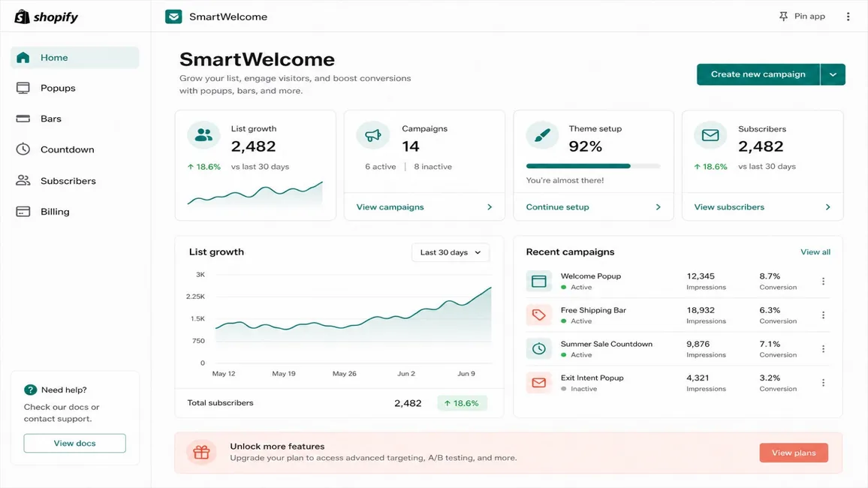Click the Unlock more features heading
This screenshot has width=868, height=488.
point(277,446)
